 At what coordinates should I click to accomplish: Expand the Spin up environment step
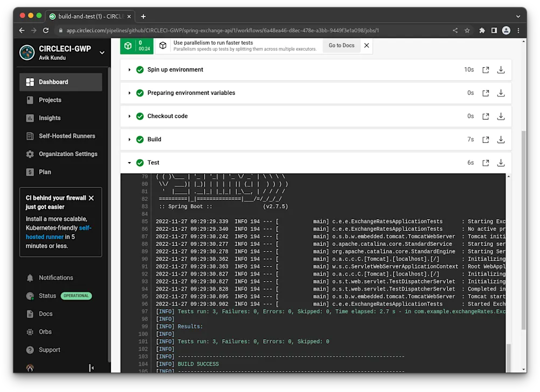pyautogui.click(x=129, y=69)
